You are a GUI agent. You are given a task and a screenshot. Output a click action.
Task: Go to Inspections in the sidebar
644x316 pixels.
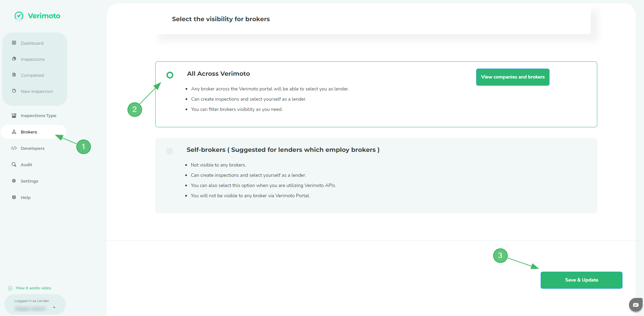pos(33,59)
